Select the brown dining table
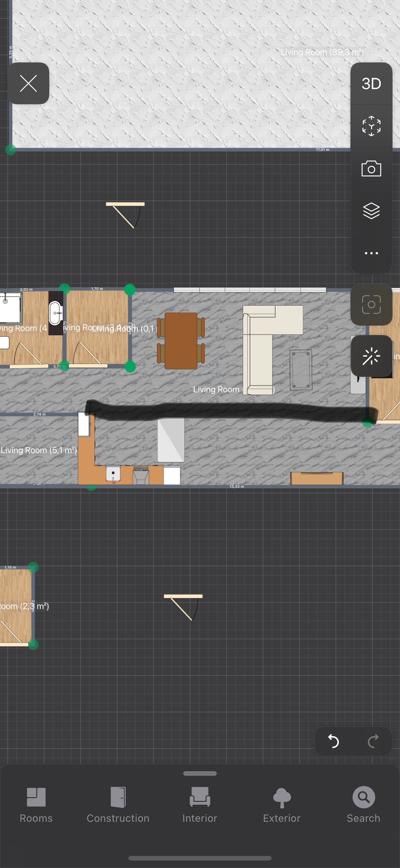Viewport: 400px width, 868px height. (181, 341)
